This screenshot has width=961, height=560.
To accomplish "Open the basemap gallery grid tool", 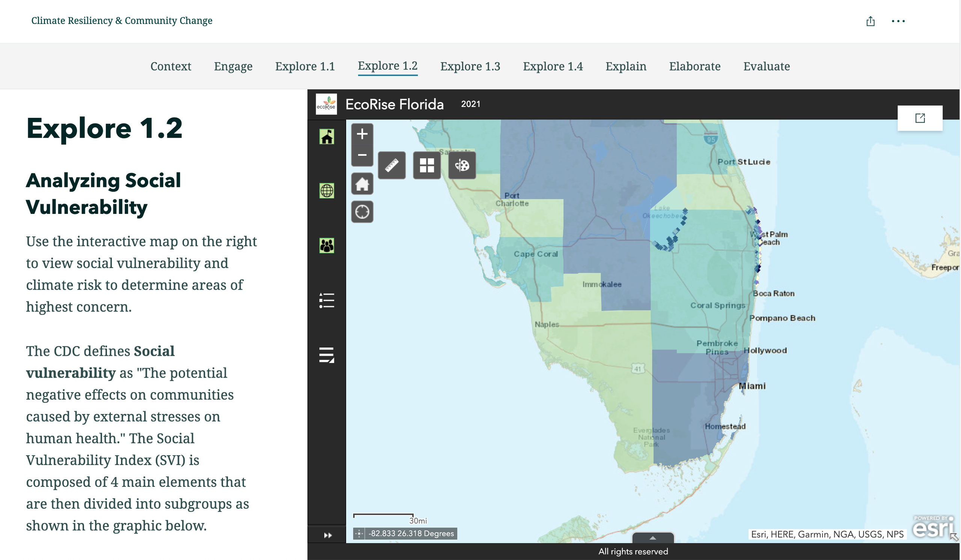I will click(x=427, y=166).
